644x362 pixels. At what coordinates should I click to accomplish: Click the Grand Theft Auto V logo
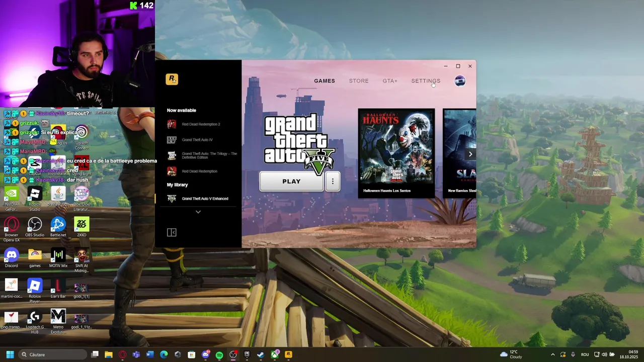300,143
